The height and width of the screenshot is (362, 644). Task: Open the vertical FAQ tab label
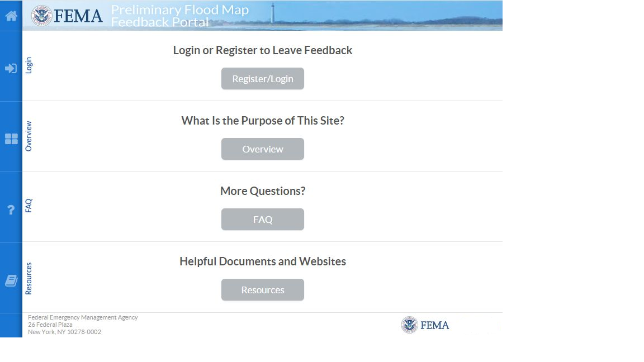(29, 206)
